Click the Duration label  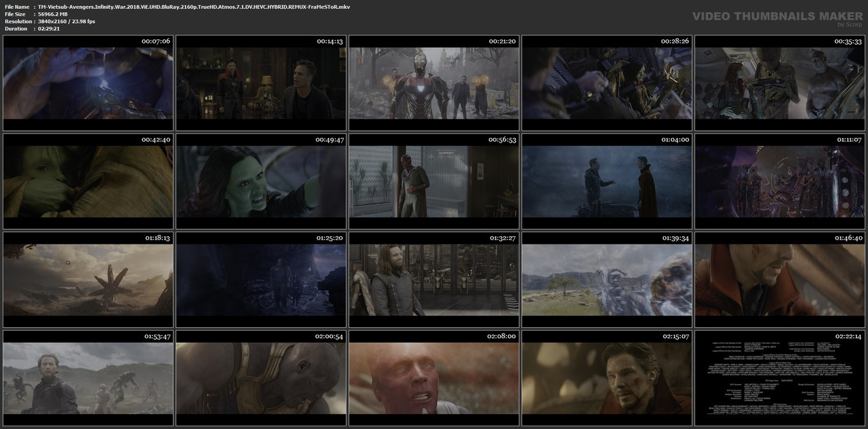point(15,29)
